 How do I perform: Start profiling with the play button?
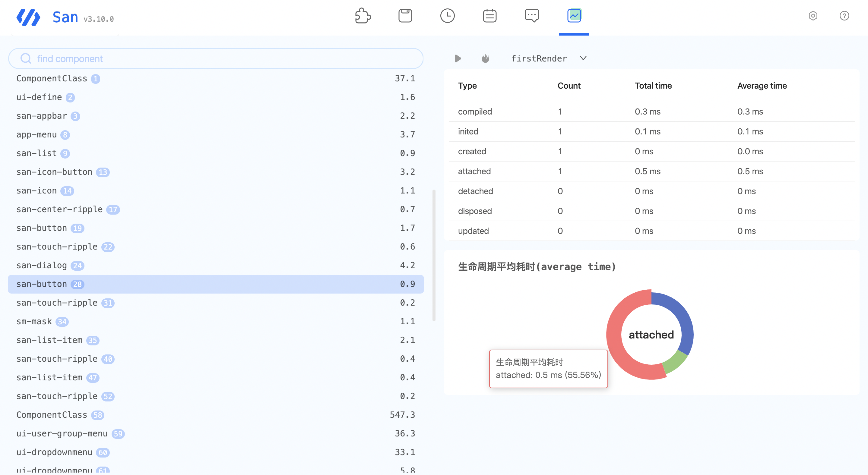coord(458,58)
